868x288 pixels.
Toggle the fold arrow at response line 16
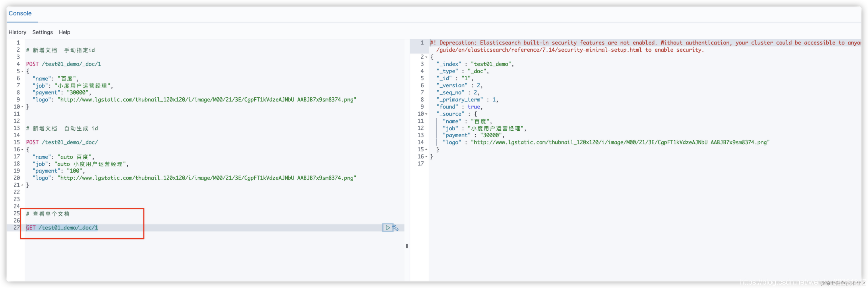(x=426, y=156)
